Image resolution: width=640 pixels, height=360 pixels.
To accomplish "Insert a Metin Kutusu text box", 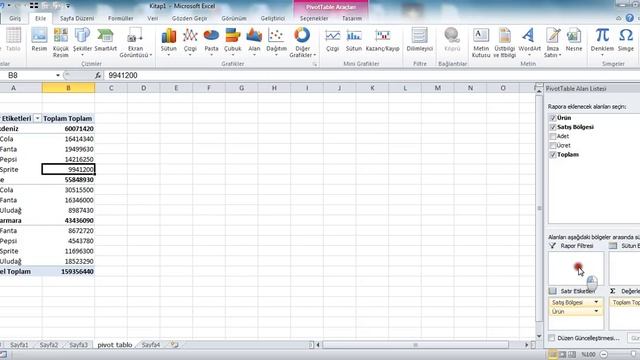I will click(481, 42).
